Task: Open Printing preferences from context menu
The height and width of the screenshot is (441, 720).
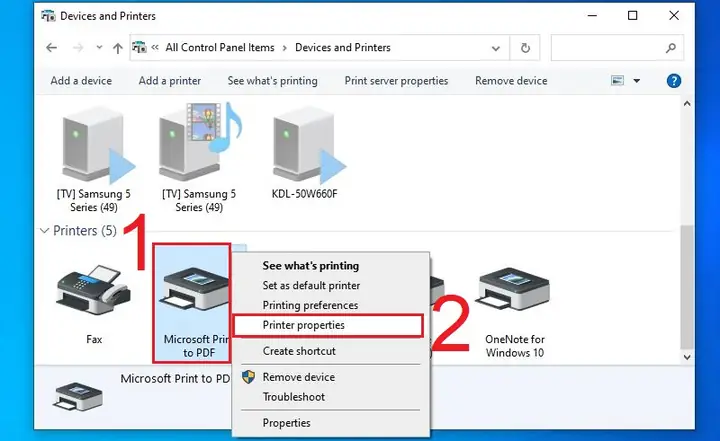Action: click(310, 305)
